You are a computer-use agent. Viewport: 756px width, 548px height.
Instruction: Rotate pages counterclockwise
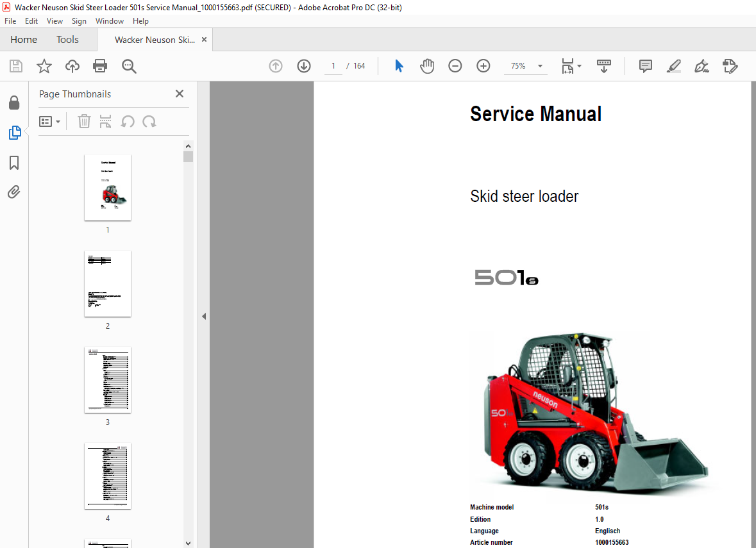(x=128, y=121)
